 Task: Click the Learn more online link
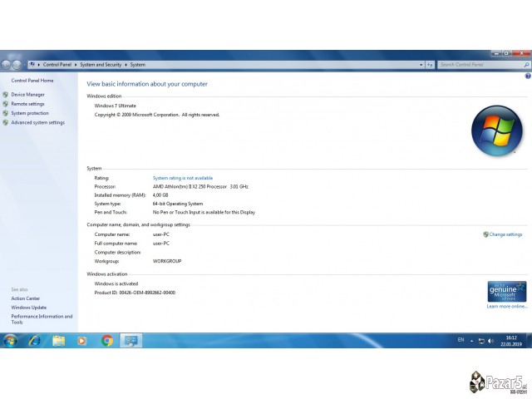[507, 306]
